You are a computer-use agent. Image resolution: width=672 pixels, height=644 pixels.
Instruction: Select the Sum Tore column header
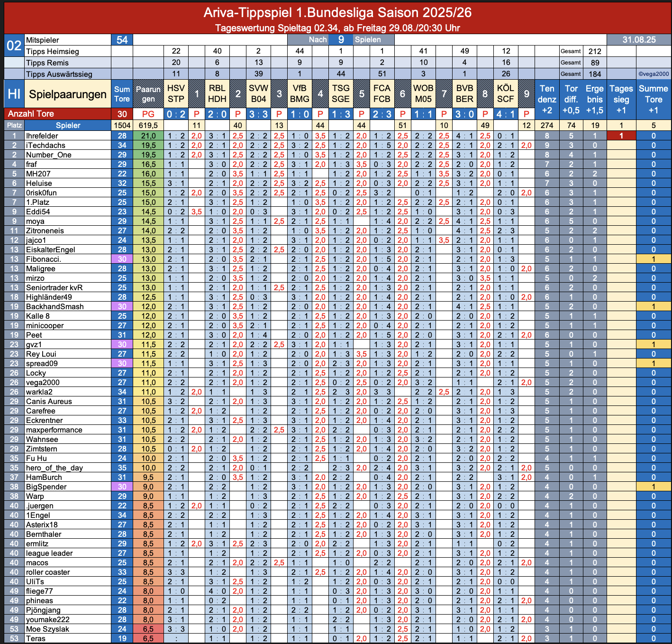[x=122, y=94]
